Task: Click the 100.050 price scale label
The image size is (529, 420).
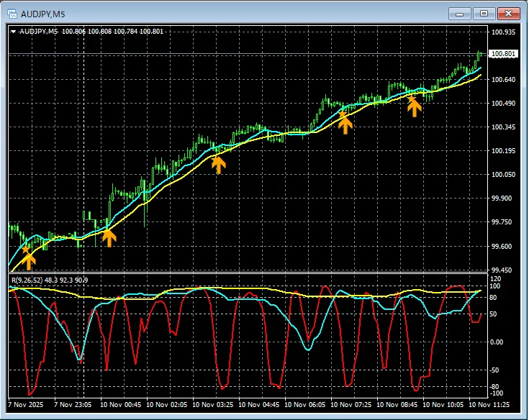Action: tap(503, 175)
